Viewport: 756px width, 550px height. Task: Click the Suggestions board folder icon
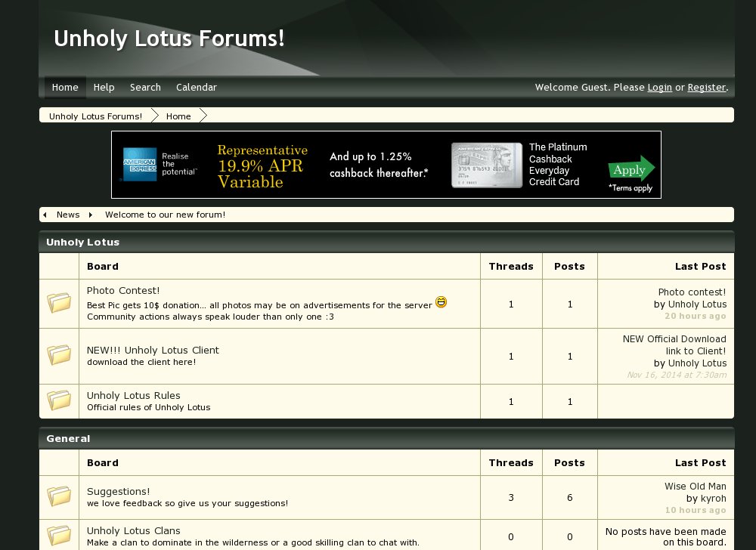[59, 496]
